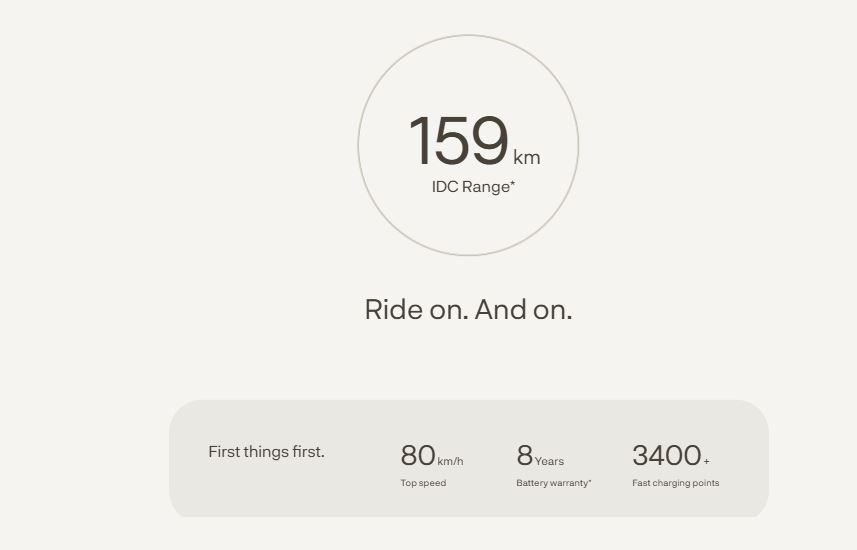
Task: Click the 3400 charging points figure
Action: pyautogui.click(x=666, y=455)
